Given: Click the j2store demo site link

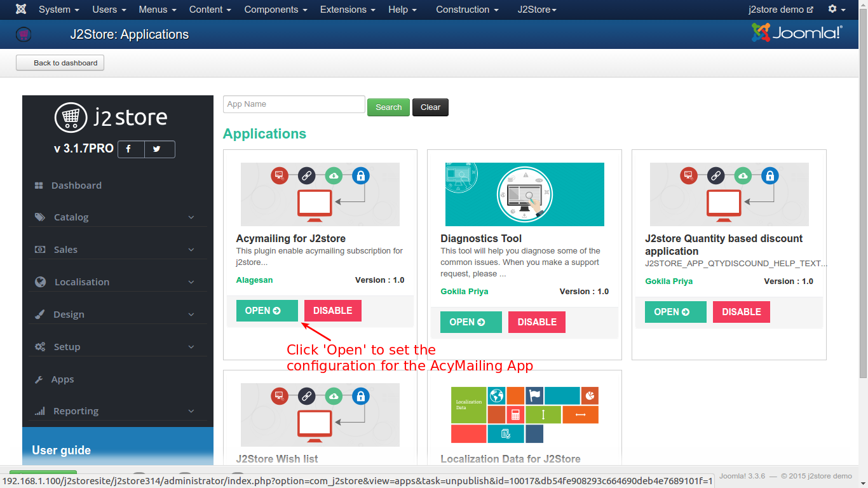Looking at the screenshot, I should [781, 10].
